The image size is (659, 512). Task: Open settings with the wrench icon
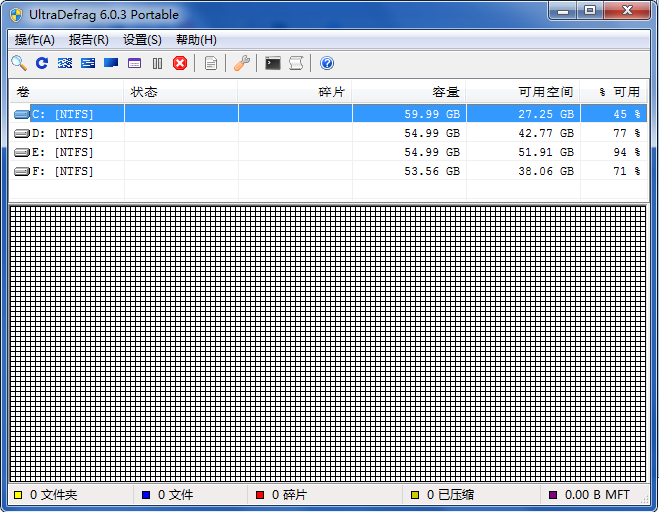pyautogui.click(x=242, y=63)
